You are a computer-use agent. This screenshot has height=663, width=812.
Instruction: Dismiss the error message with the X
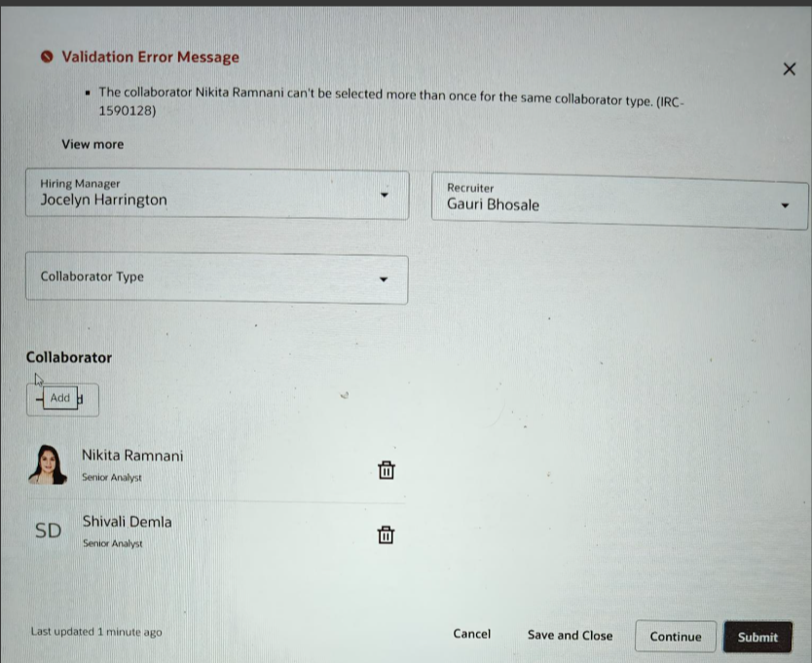tap(790, 68)
